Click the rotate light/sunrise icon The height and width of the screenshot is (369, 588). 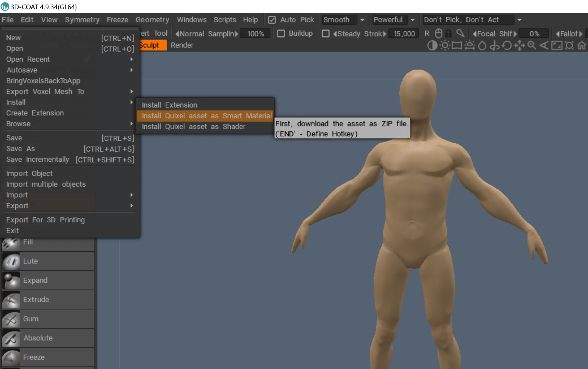(470, 45)
